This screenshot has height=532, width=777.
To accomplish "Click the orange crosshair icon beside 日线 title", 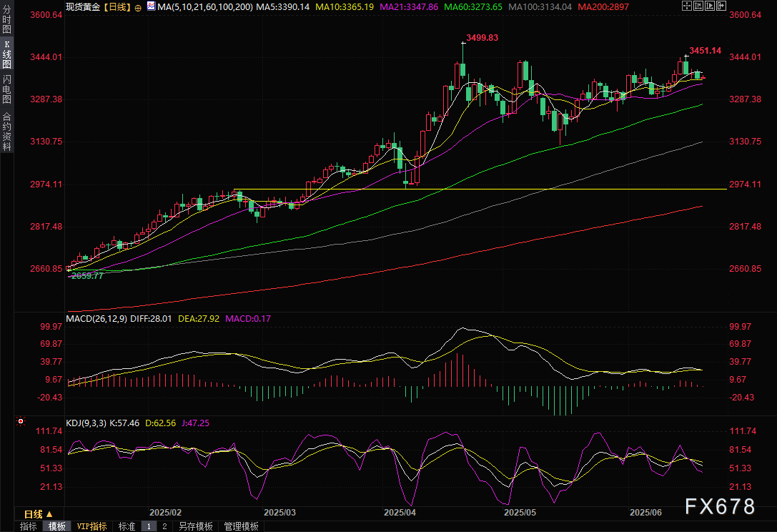I will click(x=138, y=6).
